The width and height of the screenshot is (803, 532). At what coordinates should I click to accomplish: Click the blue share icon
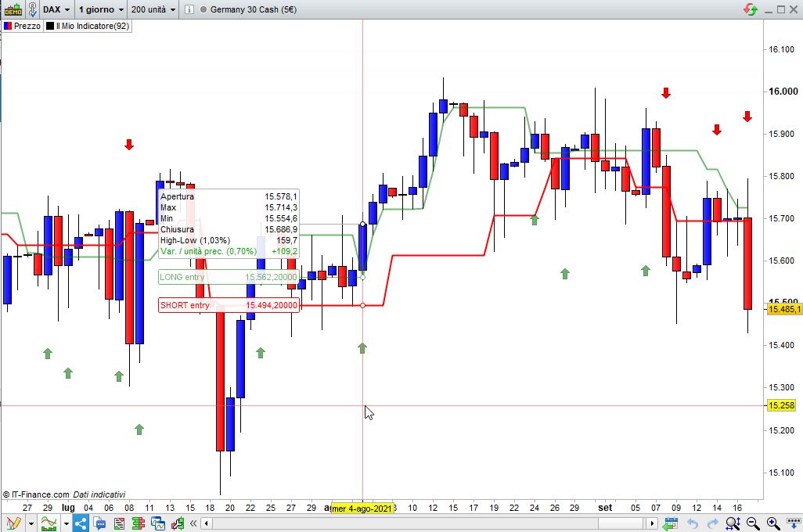pyautogui.click(x=81, y=523)
